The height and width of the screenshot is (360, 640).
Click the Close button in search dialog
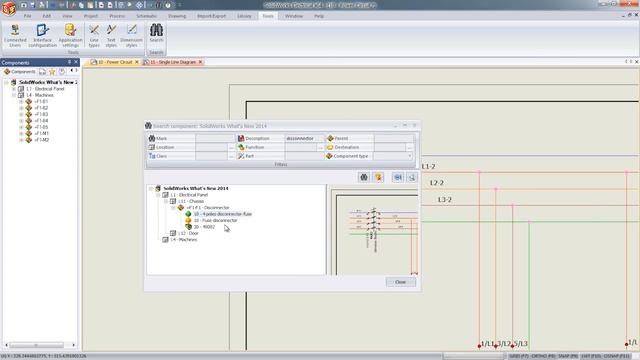tap(401, 282)
